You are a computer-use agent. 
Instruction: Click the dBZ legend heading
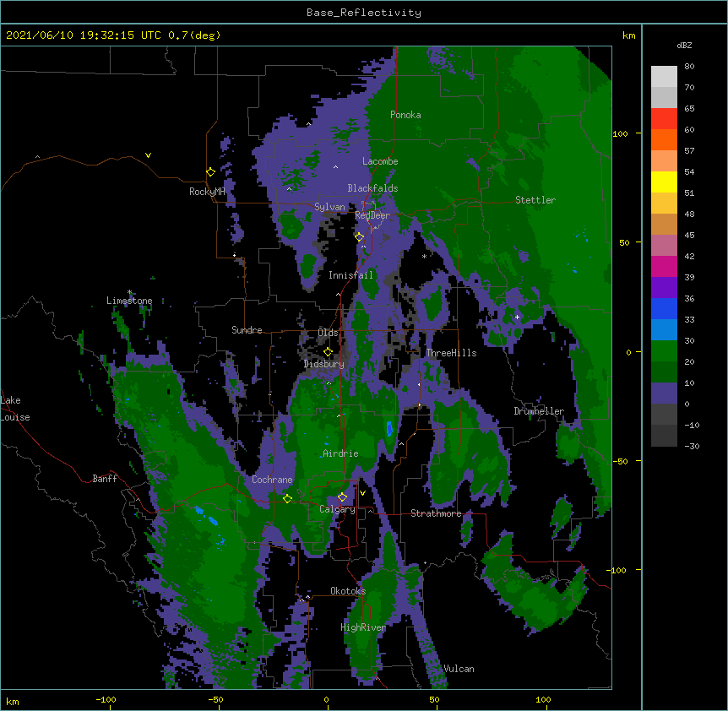[684, 46]
